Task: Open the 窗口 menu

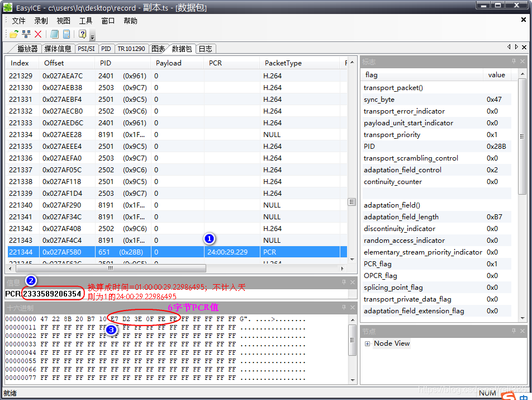Action: [x=108, y=21]
